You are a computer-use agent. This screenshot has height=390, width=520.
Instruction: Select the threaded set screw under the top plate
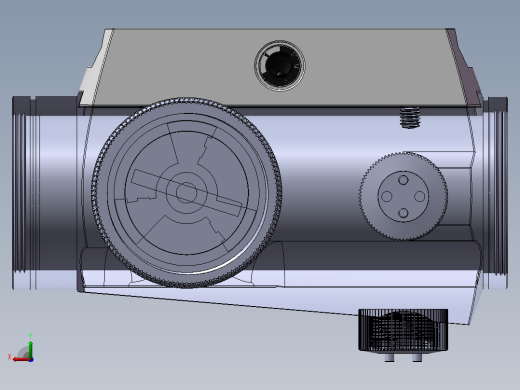(410, 118)
